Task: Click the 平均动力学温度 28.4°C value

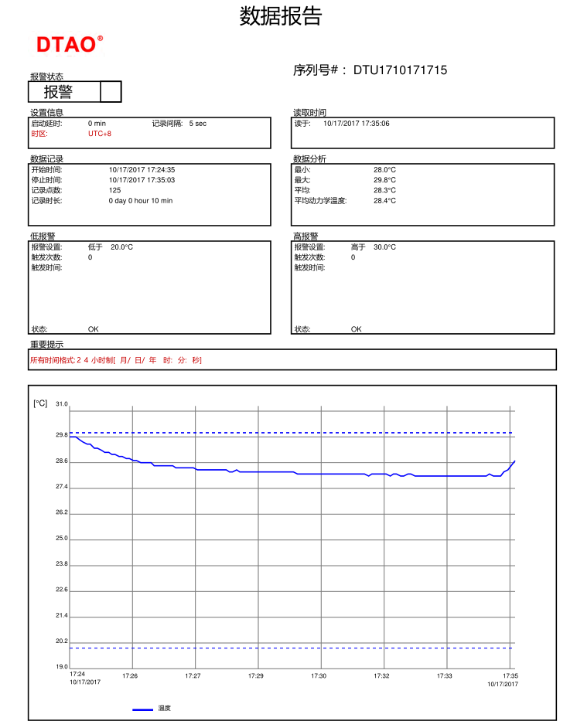Action: tap(384, 201)
